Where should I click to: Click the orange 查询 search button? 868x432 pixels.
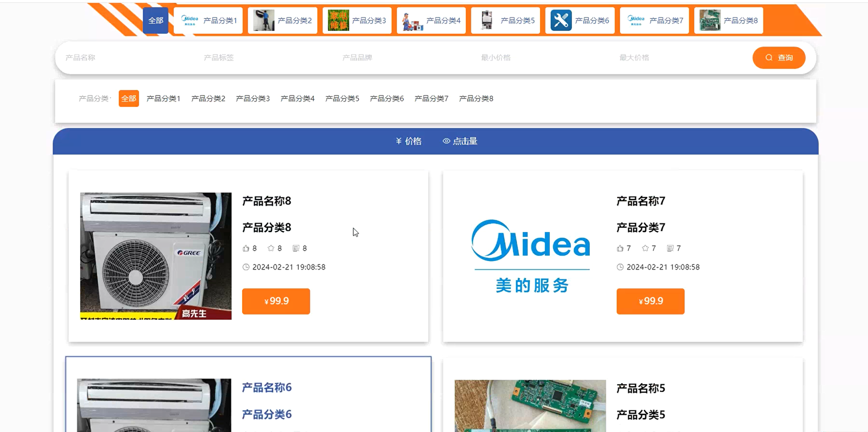[x=779, y=58]
